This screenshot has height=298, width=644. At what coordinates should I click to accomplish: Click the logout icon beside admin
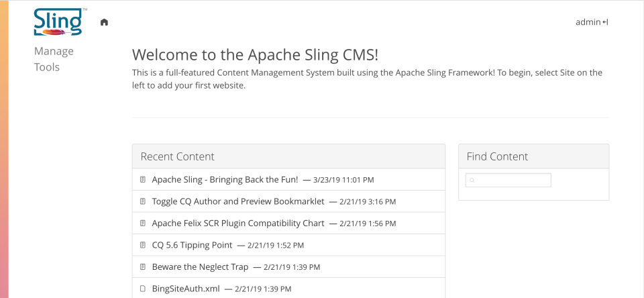point(605,22)
